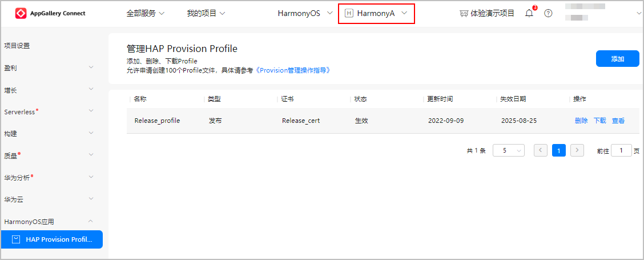Click the 添加 button
Image resolution: width=644 pixels, height=260 pixels.
(x=618, y=59)
